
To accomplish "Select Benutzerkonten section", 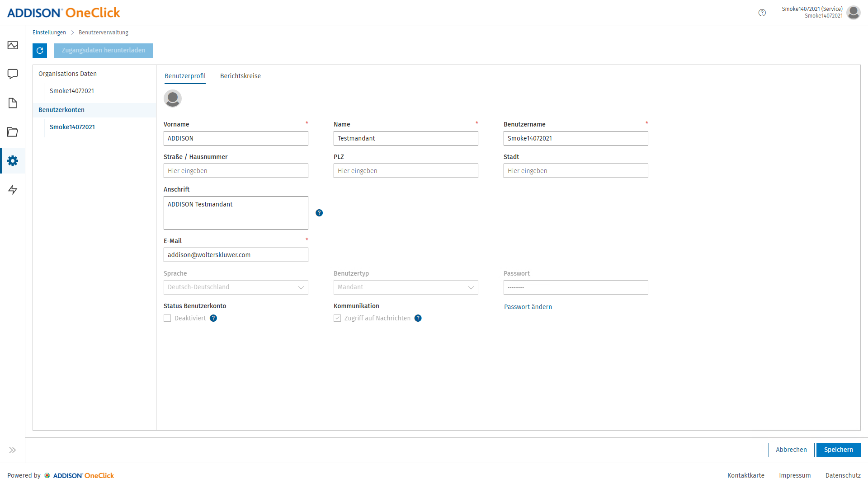I will click(x=94, y=110).
